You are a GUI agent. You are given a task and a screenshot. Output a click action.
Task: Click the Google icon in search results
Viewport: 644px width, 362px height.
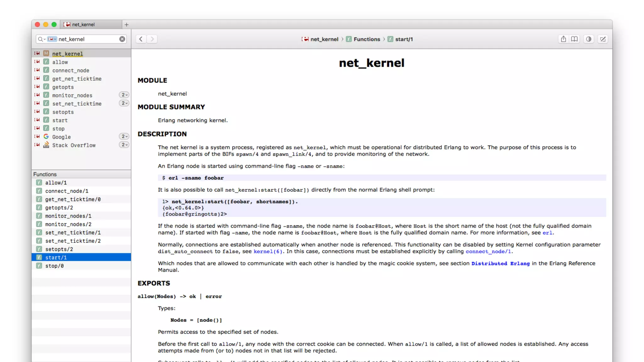46,136
